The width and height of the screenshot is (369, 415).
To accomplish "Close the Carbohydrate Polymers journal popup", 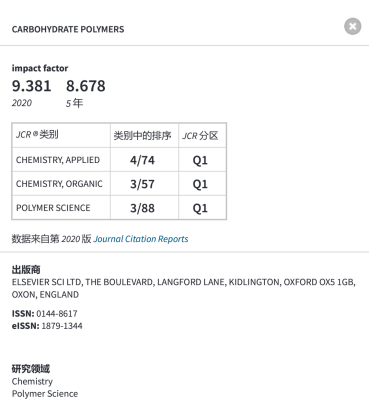I will pyautogui.click(x=353, y=26).
